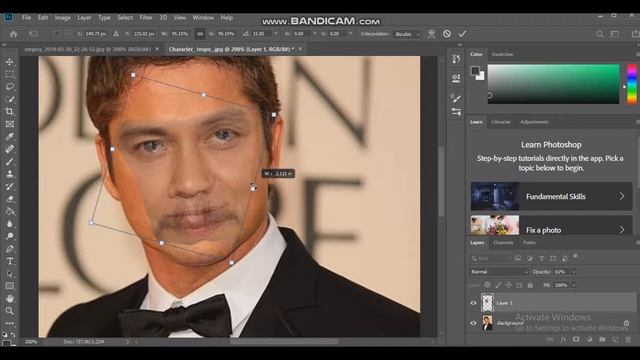
Task: Open the Window menu
Action: [x=203, y=18]
